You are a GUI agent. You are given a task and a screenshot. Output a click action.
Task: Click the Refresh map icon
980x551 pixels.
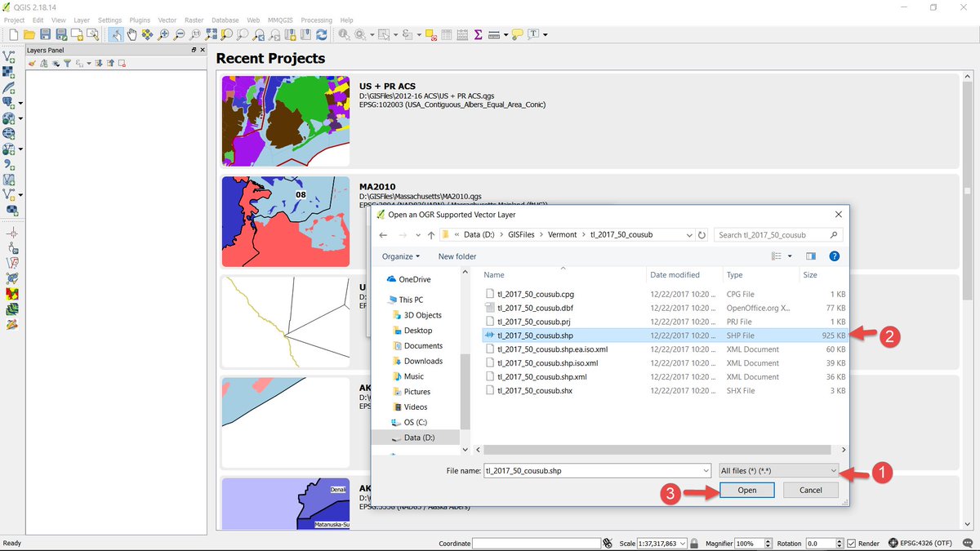[x=321, y=34]
